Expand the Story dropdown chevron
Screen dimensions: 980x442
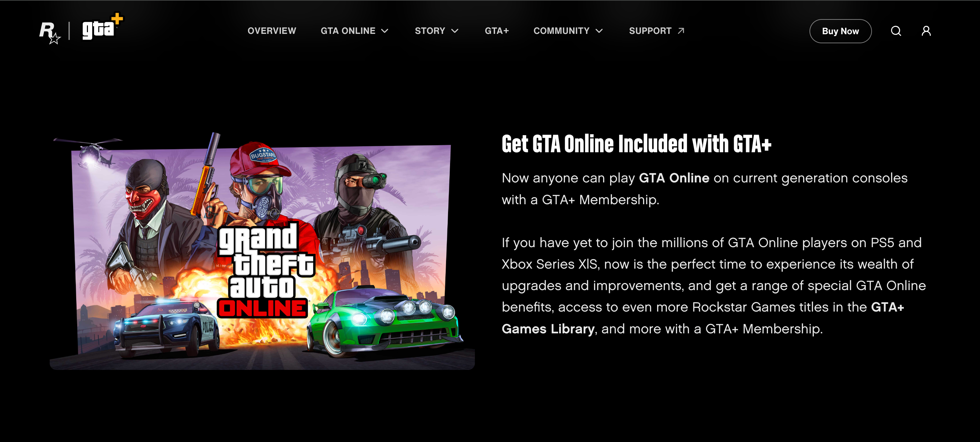(x=455, y=31)
